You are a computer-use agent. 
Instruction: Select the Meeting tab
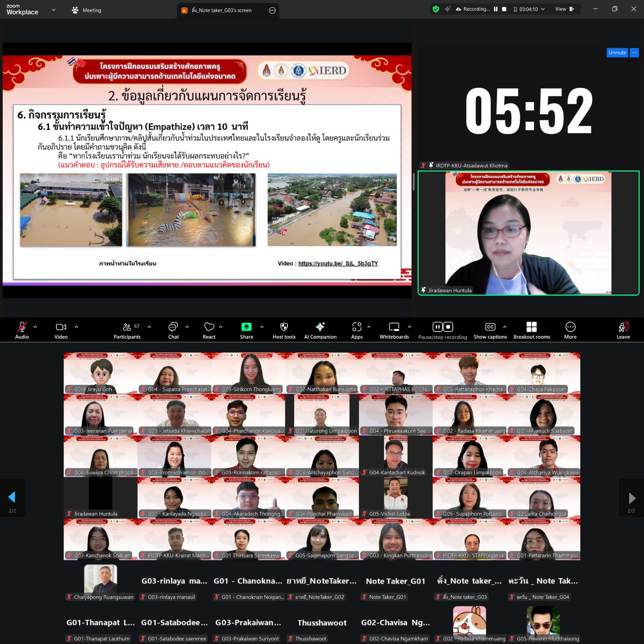(87, 10)
